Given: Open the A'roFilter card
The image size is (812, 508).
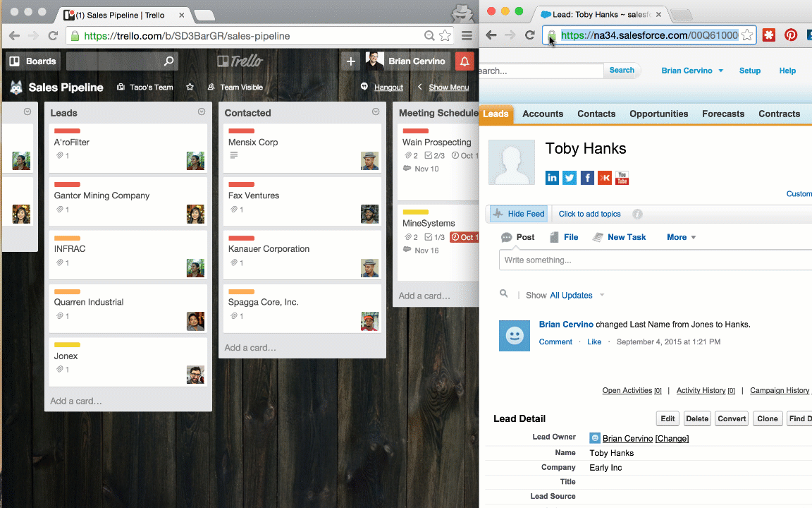Looking at the screenshot, I should [128, 147].
